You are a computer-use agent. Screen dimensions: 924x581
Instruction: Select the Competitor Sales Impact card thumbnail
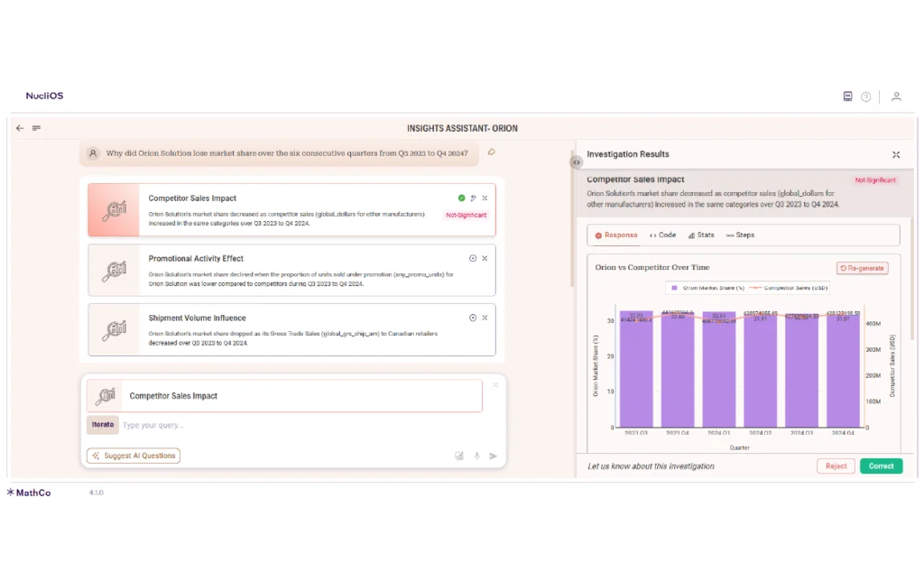(x=114, y=210)
